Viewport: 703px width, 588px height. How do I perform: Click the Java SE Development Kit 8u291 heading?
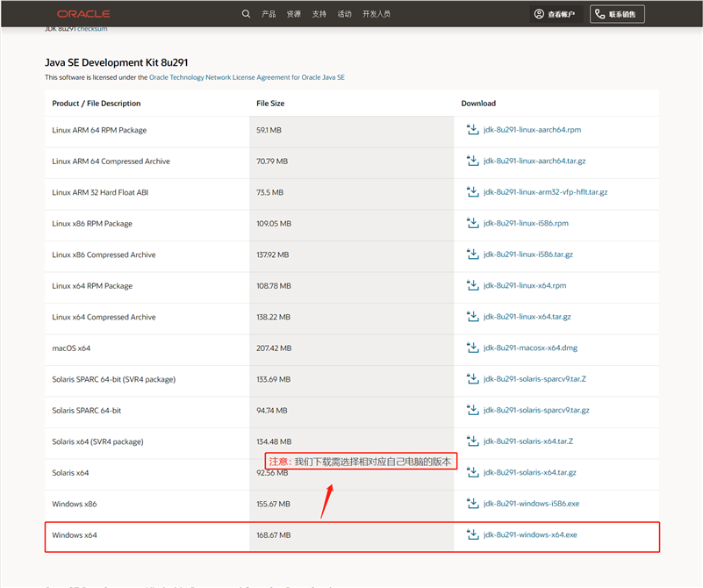click(x=116, y=62)
